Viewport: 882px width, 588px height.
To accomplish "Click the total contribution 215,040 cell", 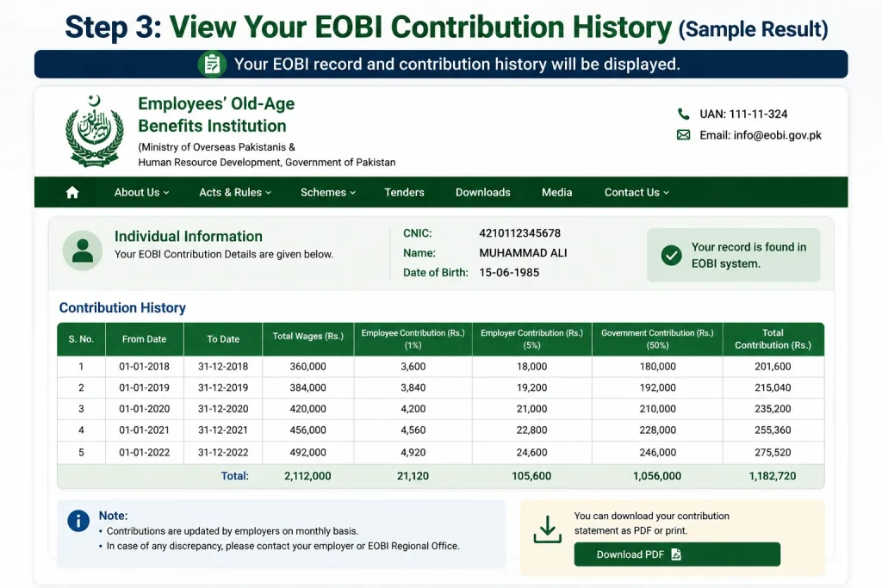I will point(773,388).
